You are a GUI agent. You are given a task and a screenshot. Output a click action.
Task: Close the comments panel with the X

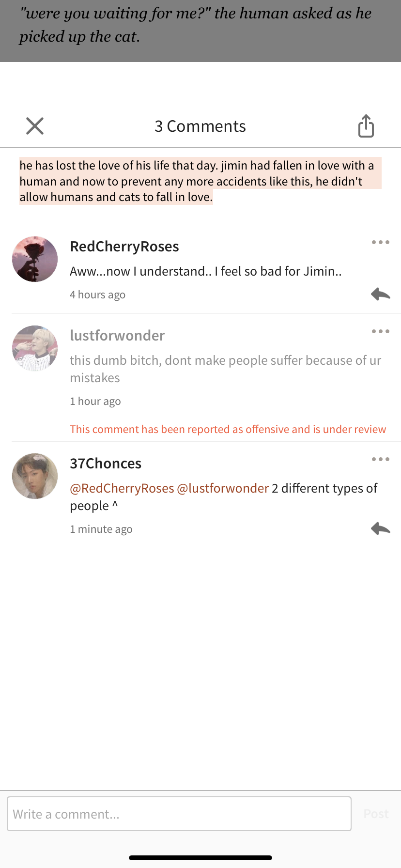click(35, 126)
